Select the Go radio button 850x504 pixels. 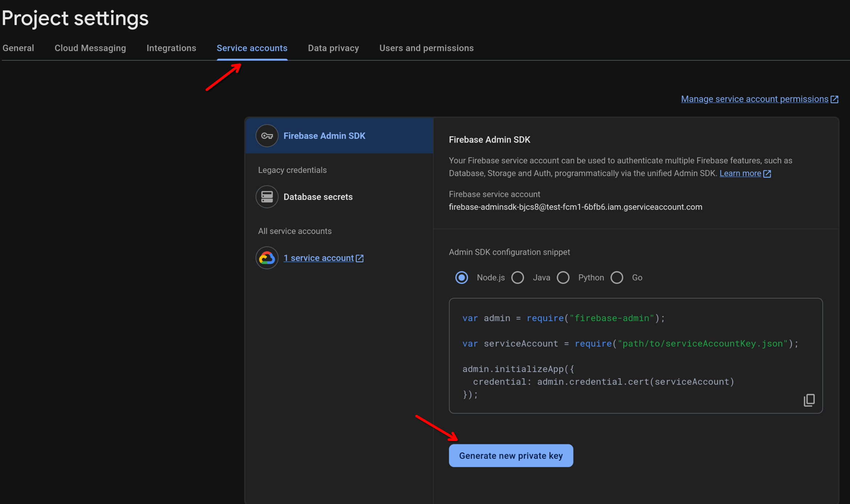(x=617, y=277)
